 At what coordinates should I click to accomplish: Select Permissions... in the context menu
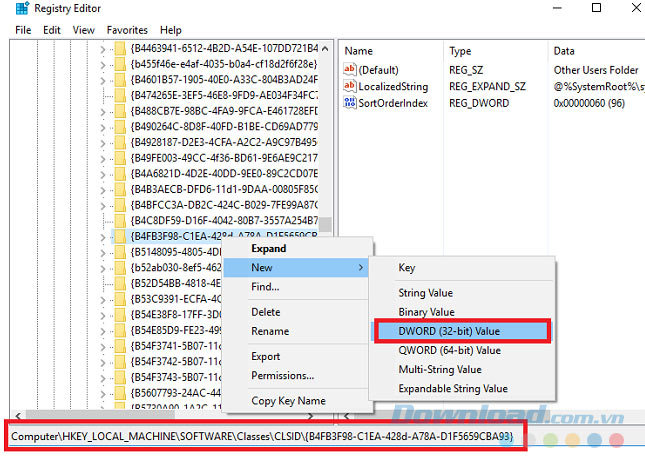point(282,376)
